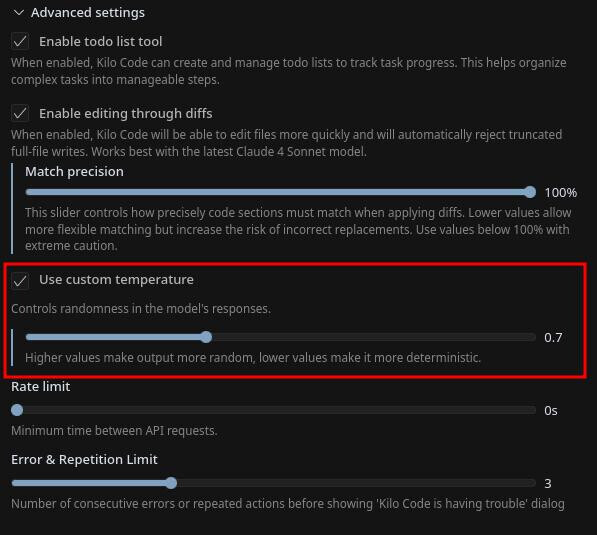Uncheck the Enable todo list tool checkbox
This screenshot has width=597, height=535.
coord(20,41)
